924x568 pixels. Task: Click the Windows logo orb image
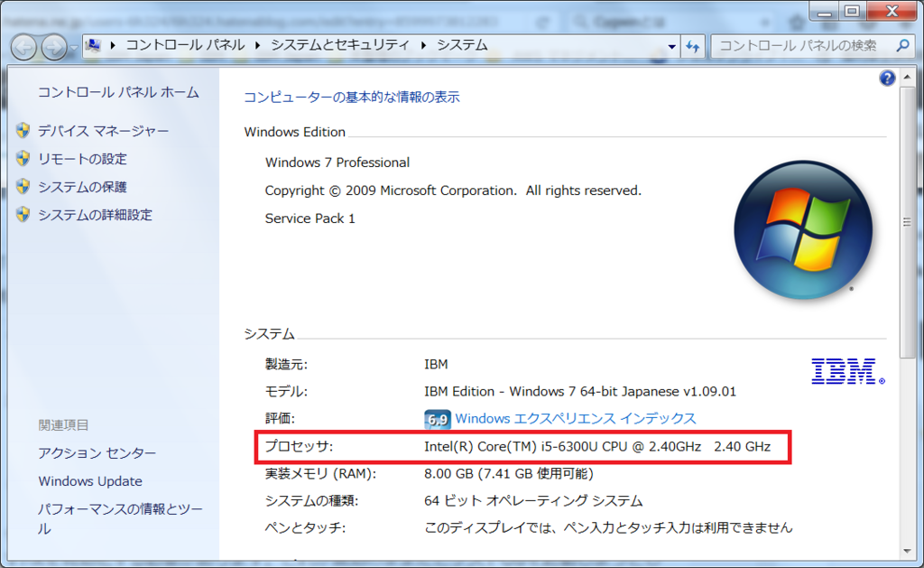click(x=803, y=230)
